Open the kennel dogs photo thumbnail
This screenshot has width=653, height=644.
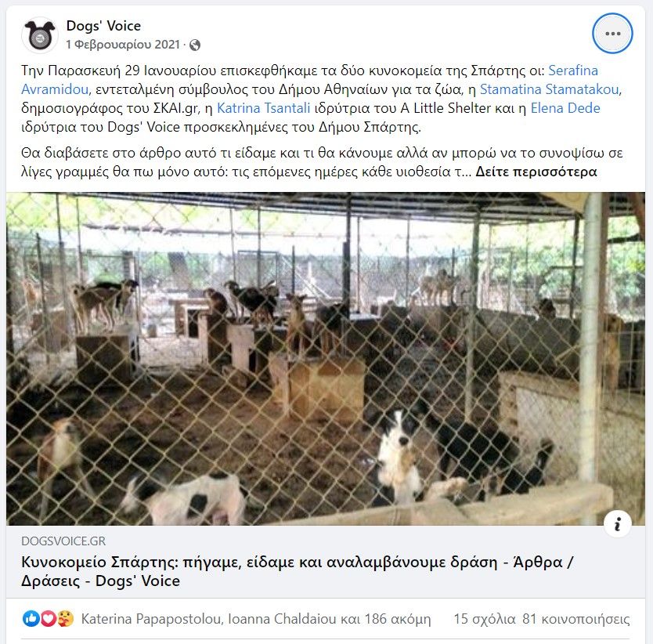(326, 359)
